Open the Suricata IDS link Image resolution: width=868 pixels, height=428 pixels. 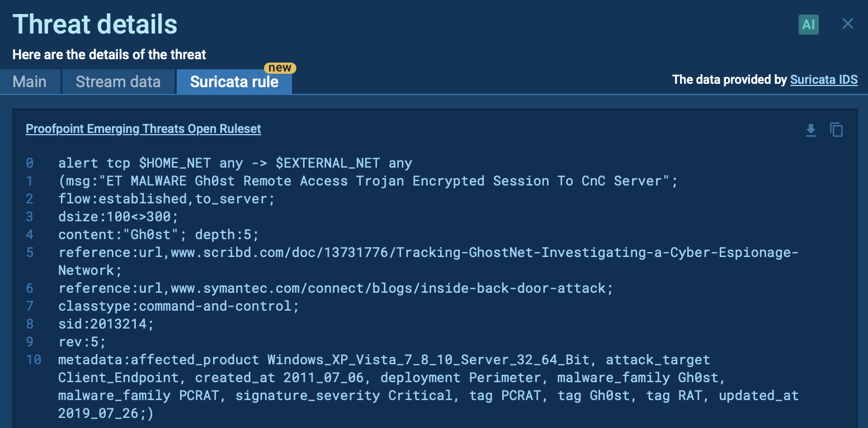click(x=823, y=80)
